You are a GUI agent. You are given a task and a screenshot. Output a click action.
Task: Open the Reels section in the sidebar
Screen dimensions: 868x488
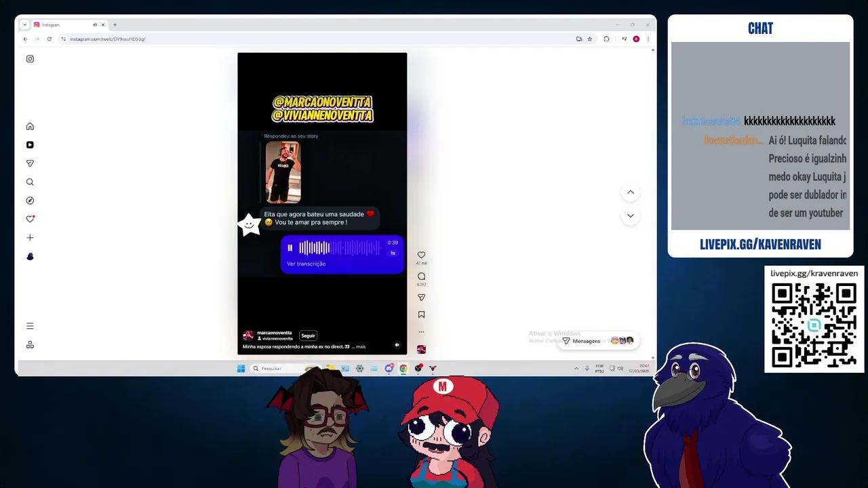point(30,145)
